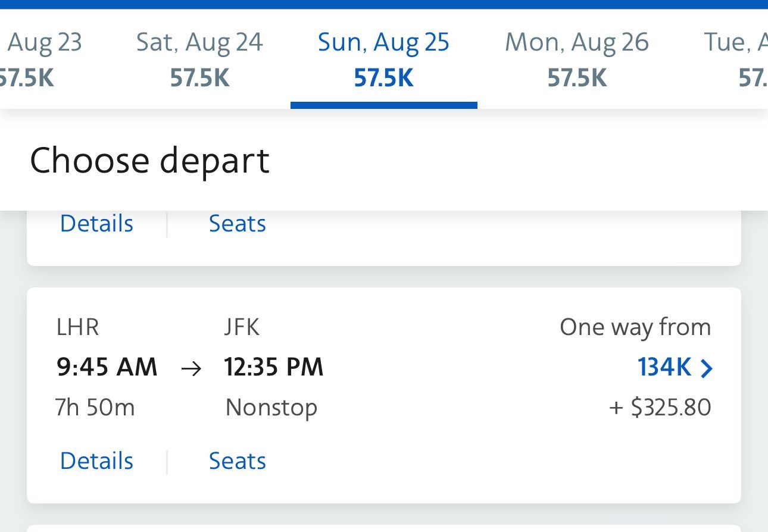This screenshot has height=532, width=768.
Task: Open Details for the LHR to JFK flight
Action: 96,461
